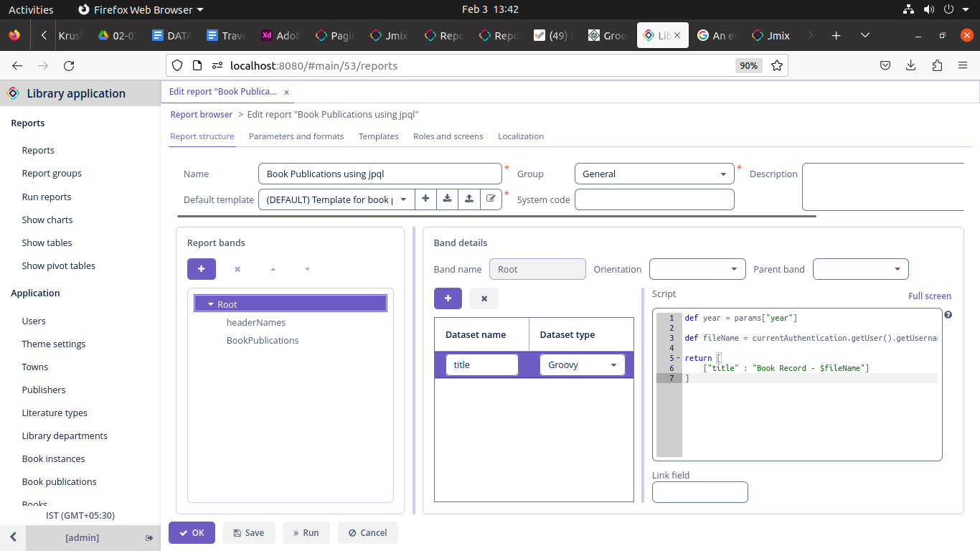Open the Parent band dropdown
980x551 pixels.
coord(897,269)
